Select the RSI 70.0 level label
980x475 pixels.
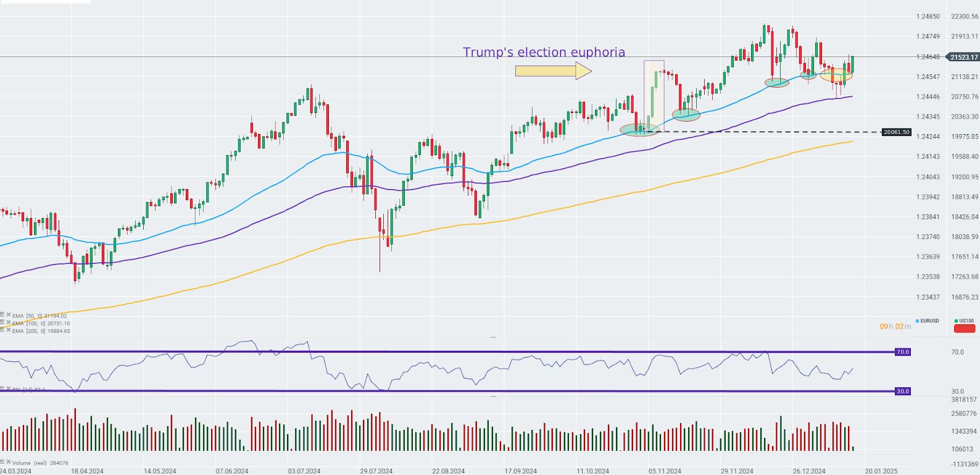903,352
